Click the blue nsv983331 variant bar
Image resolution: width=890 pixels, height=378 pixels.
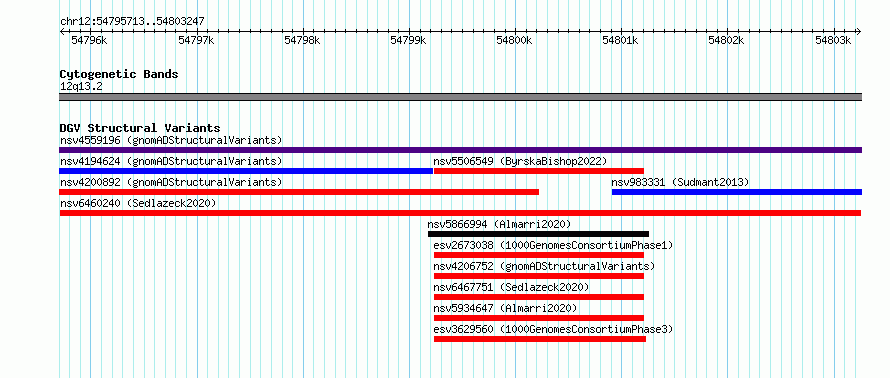tap(737, 192)
